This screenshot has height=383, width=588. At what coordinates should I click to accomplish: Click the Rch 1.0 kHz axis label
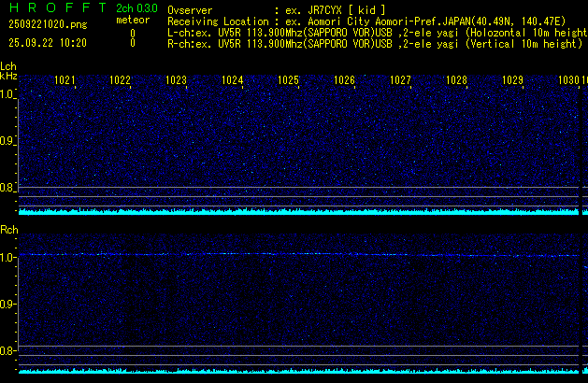(8, 256)
